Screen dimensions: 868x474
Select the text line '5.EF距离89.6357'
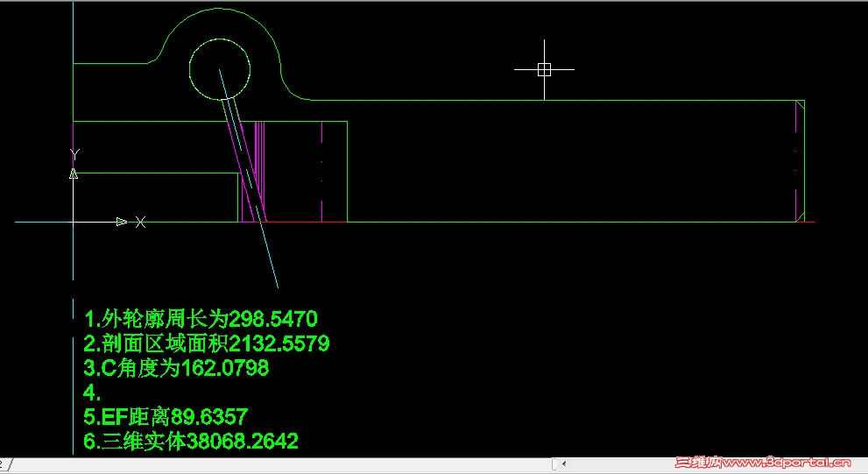coord(166,416)
